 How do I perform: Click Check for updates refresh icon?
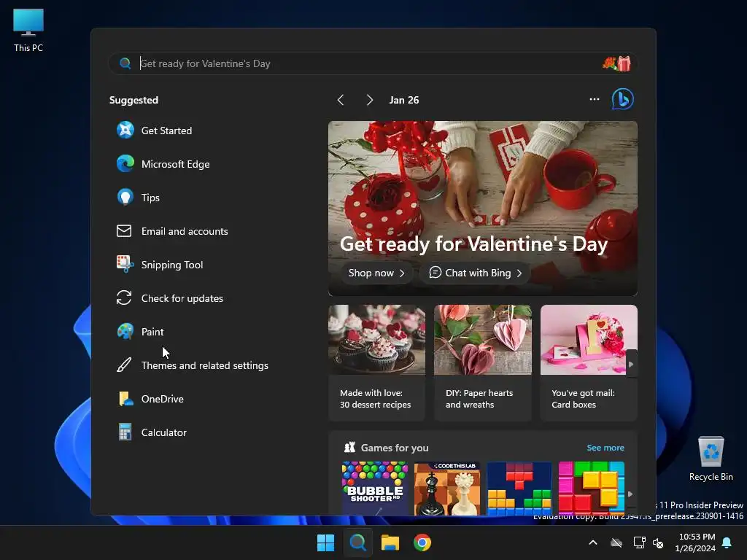coord(124,298)
